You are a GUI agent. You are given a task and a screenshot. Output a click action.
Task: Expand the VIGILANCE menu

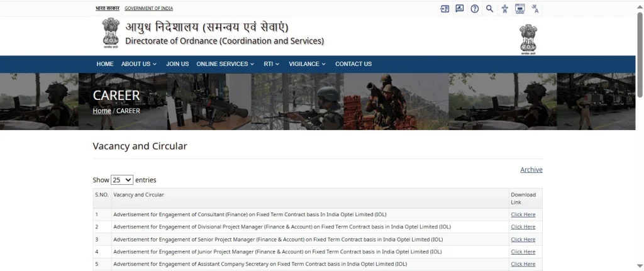(x=307, y=64)
